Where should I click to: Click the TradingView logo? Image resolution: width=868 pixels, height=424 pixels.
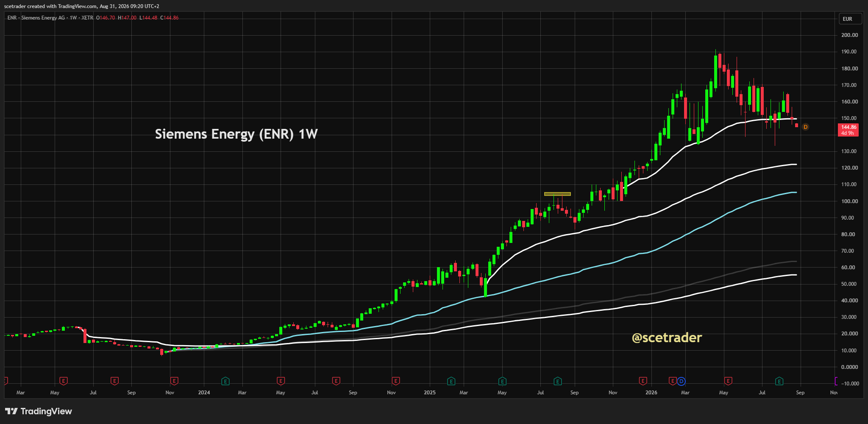(x=39, y=411)
